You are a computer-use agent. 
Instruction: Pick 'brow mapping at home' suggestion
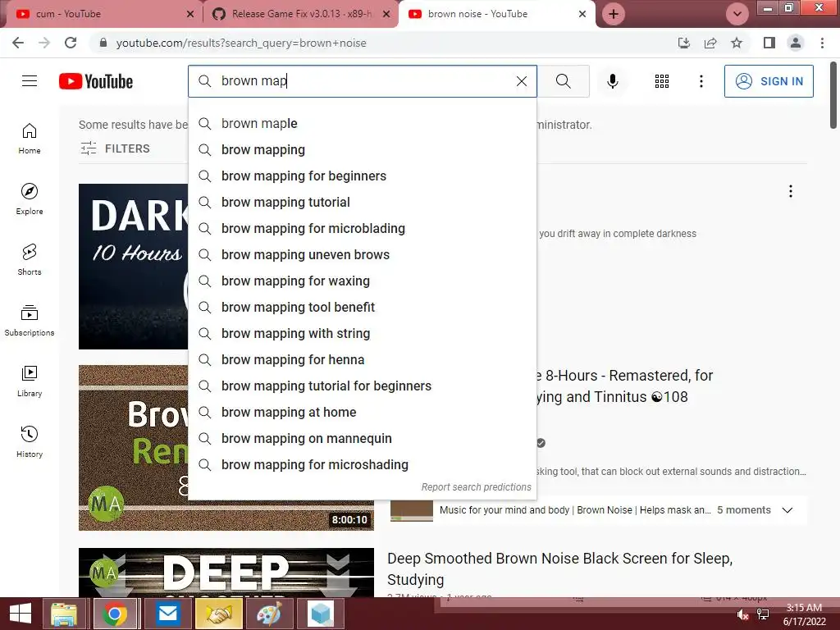click(x=363, y=412)
